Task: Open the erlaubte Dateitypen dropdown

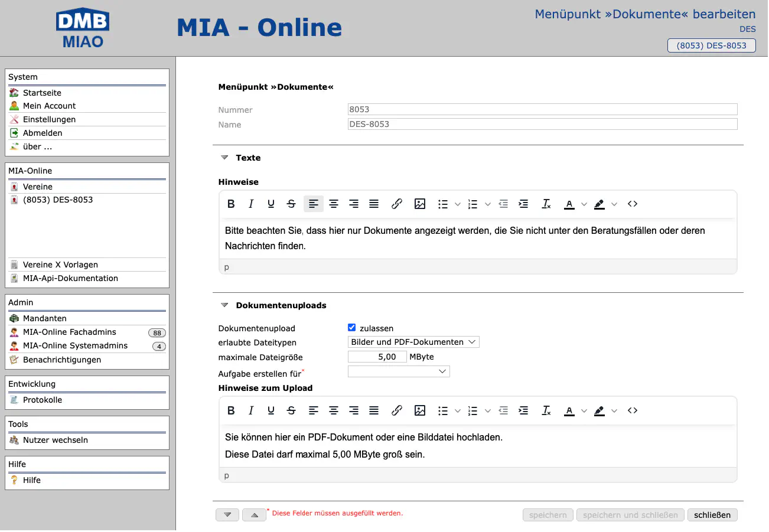Action: pos(413,342)
